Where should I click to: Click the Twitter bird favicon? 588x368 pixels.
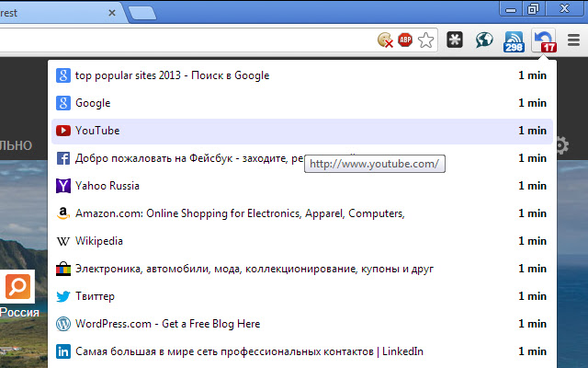pyautogui.click(x=63, y=296)
